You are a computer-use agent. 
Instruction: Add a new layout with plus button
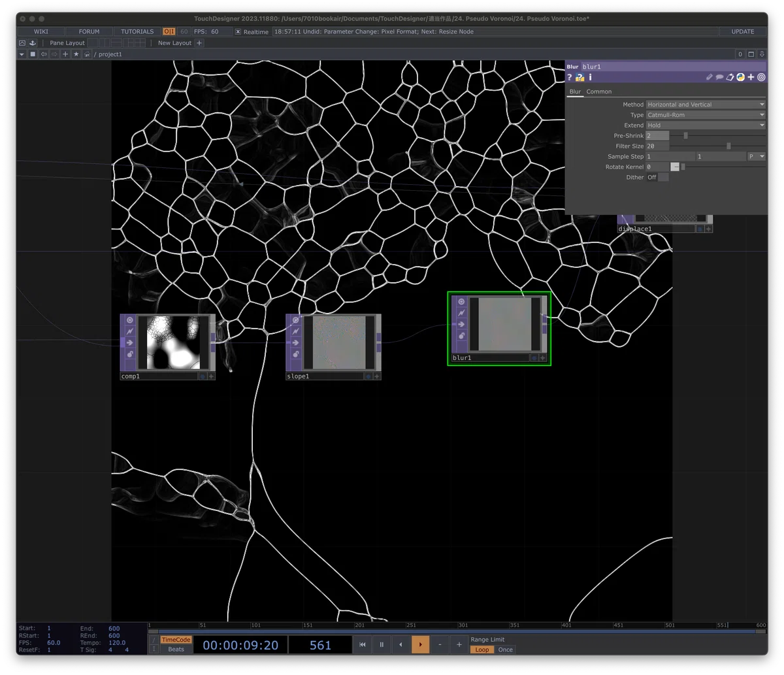click(199, 42)
